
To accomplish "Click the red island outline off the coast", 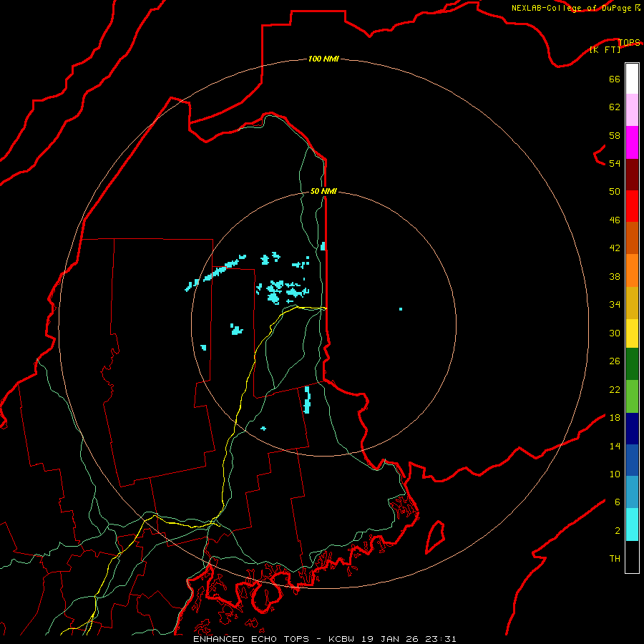I will (435, 537).
